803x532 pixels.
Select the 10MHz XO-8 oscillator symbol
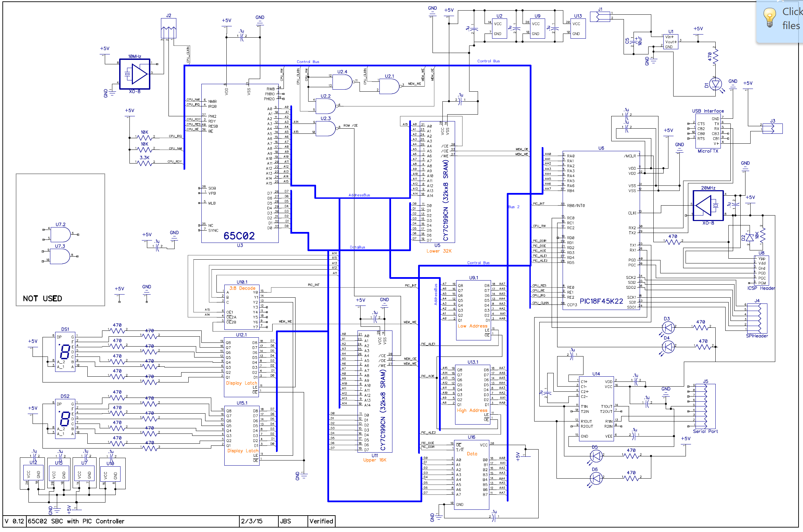pyautogui.click(x=135, y=74)
